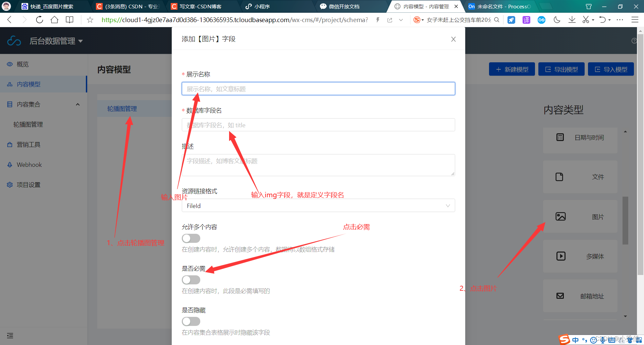
Task: Choose the 多媒体 content type
Action: (580, 256)
